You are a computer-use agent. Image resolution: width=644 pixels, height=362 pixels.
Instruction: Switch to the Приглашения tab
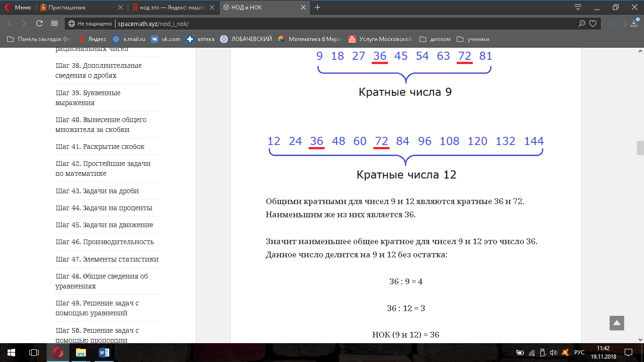(x=80, y=7)
